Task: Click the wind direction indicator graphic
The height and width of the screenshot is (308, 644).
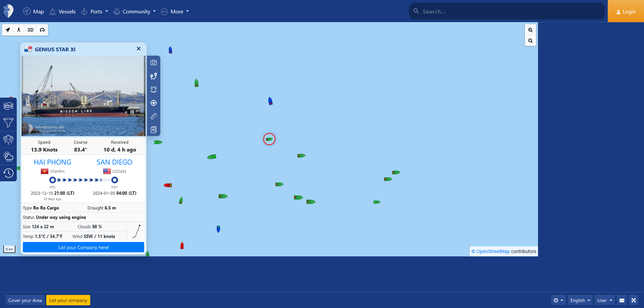Action: click(x=137, y=231)
